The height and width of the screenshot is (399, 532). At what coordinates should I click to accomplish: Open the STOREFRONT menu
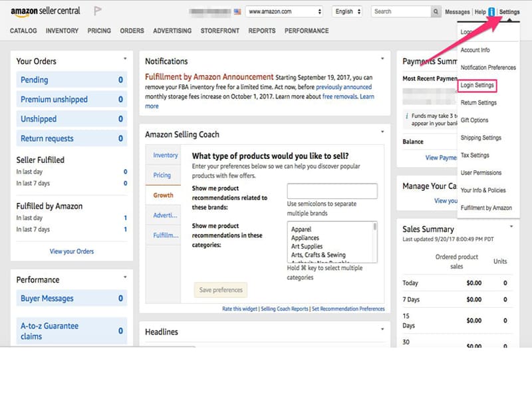tap(220, 31)
